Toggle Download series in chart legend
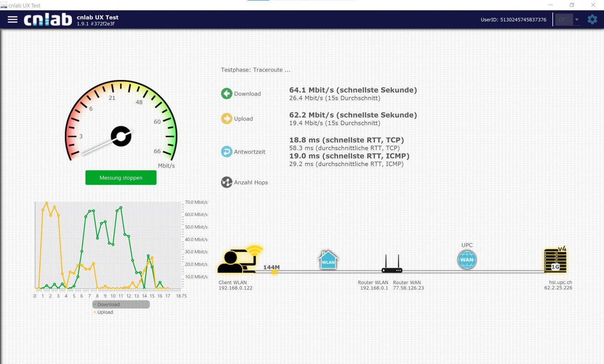The height and width of the screenshot is (364, 604). (x=108, y=304)
